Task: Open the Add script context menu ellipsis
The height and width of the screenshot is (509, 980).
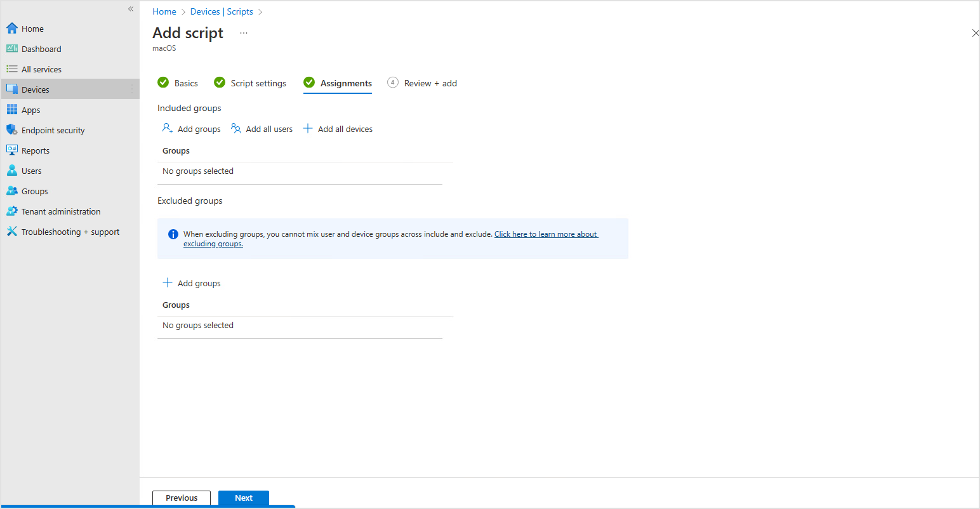Action: click(x=244, y=32)
